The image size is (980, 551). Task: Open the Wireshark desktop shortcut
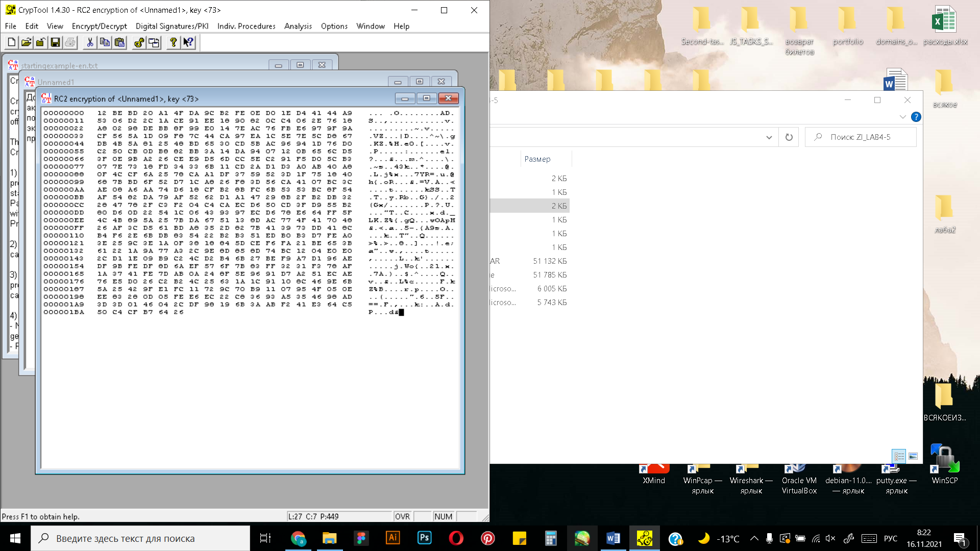coord(751,479)
